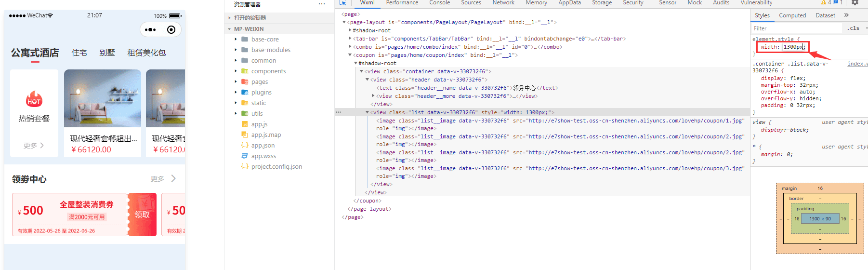The image size is (868, 270).
Task: Select the 租赁美化包 category tab
Action: (x=146, y=53)
